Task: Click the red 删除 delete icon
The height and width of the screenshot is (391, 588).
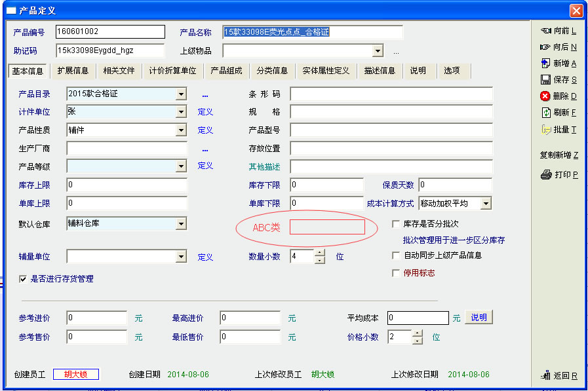Action: coord(545,96)
